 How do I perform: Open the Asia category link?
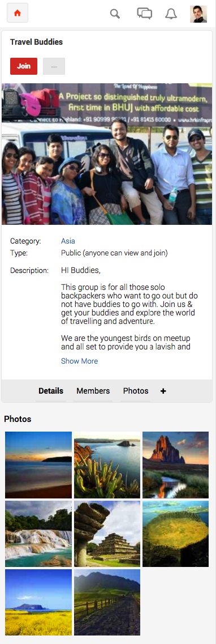(x=68, y=241)
